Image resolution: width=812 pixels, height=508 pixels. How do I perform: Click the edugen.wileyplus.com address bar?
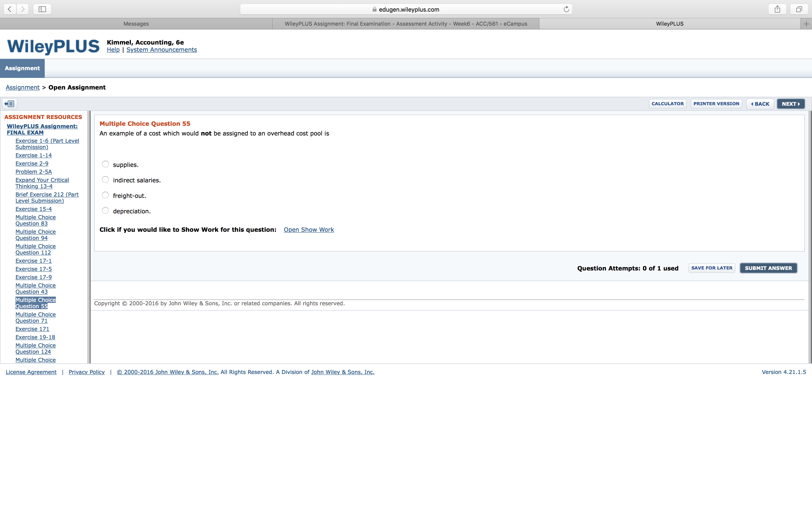406,9
